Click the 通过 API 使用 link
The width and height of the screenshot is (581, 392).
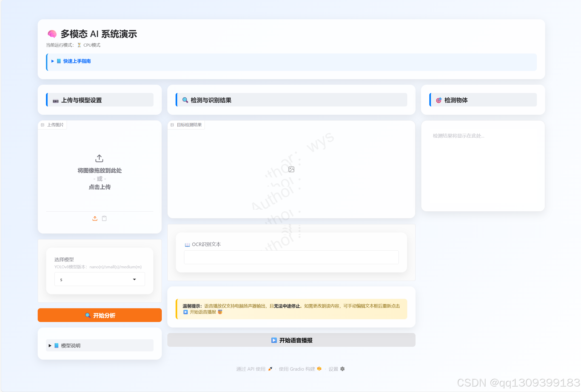click(251, 369)
